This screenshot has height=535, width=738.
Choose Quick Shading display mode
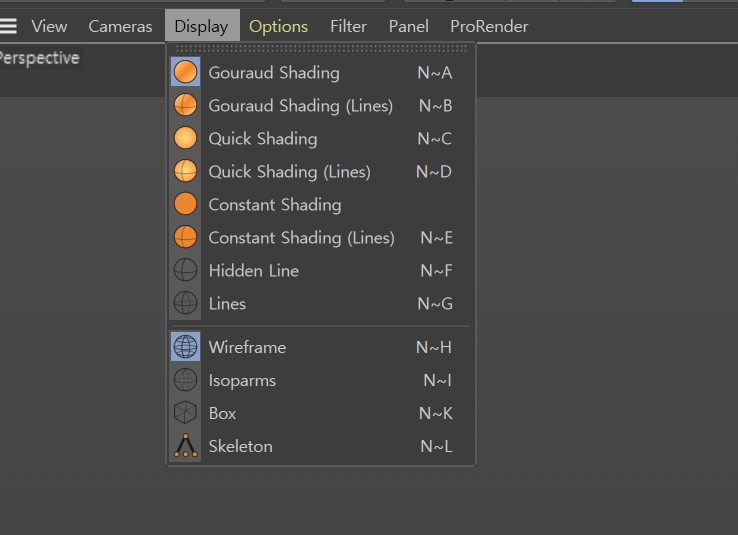[x=321, y=138]
